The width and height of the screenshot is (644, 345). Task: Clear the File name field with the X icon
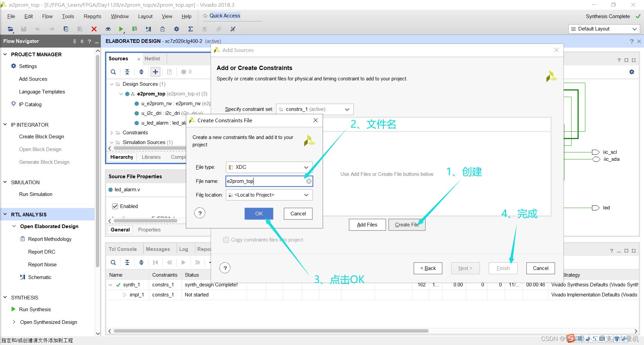click(x=309, y=181)
